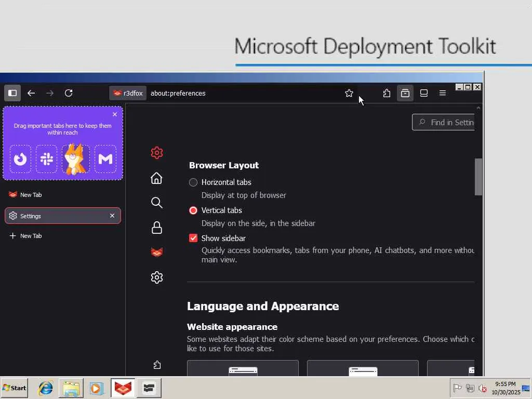Click the Language and Appearance heading
The image size is (532, 399).
(x=263, y=307)
